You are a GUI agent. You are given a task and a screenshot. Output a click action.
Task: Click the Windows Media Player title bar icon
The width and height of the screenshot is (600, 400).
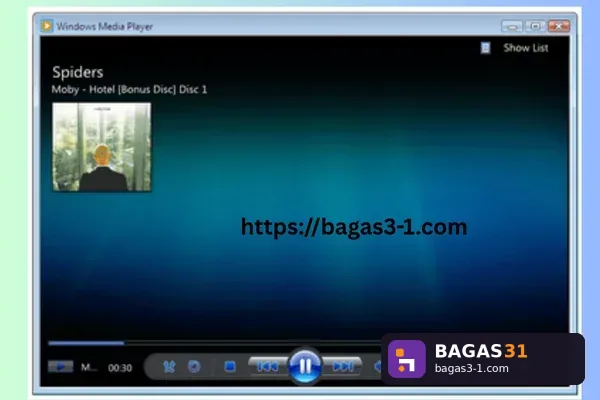click(x=47, y=26)
